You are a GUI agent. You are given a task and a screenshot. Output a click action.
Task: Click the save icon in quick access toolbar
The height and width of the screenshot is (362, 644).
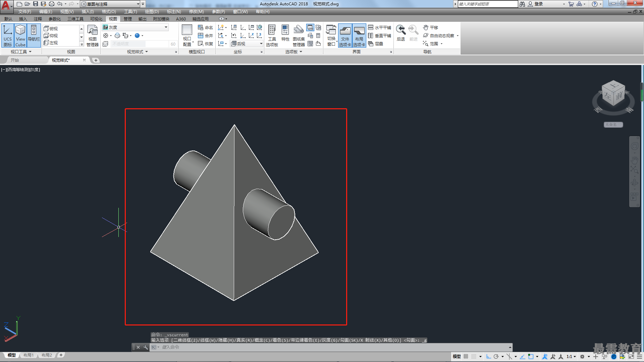tap(36, 4)
